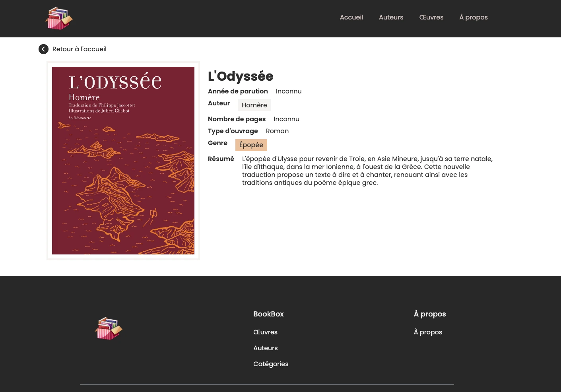The image size is (561, 392).
Task: Click the BookBox logo in the footer
Action: point(109,328)
